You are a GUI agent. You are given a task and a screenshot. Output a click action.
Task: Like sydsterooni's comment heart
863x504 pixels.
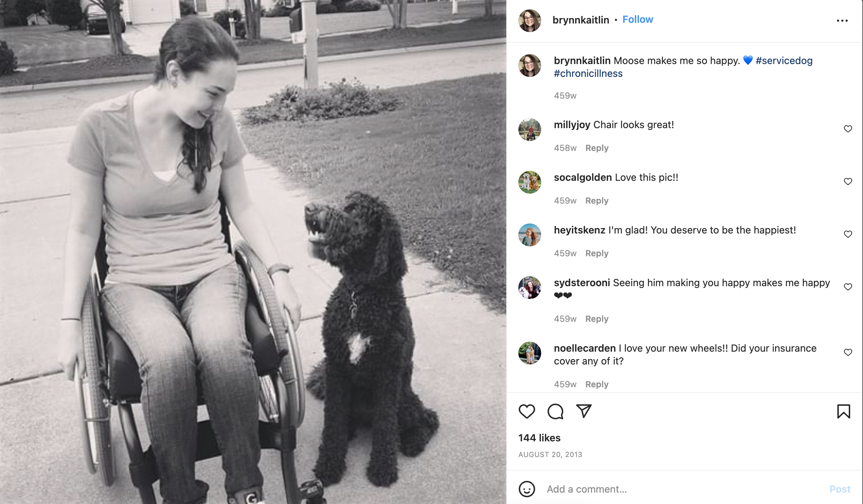[x=848, y=287]
